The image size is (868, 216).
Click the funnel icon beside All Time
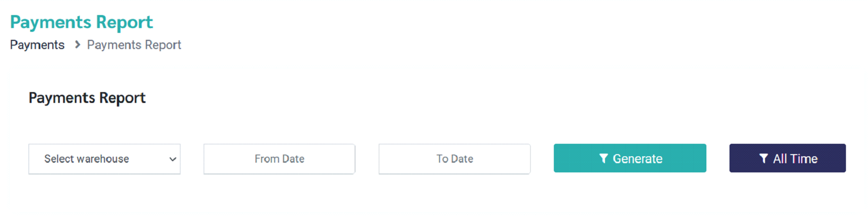tap(763, 158)
